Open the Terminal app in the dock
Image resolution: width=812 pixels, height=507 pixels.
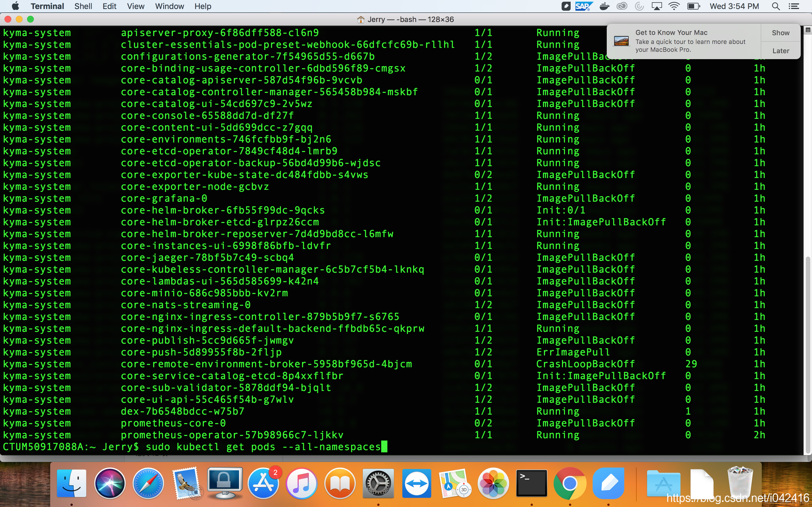(x=531, y=484)
